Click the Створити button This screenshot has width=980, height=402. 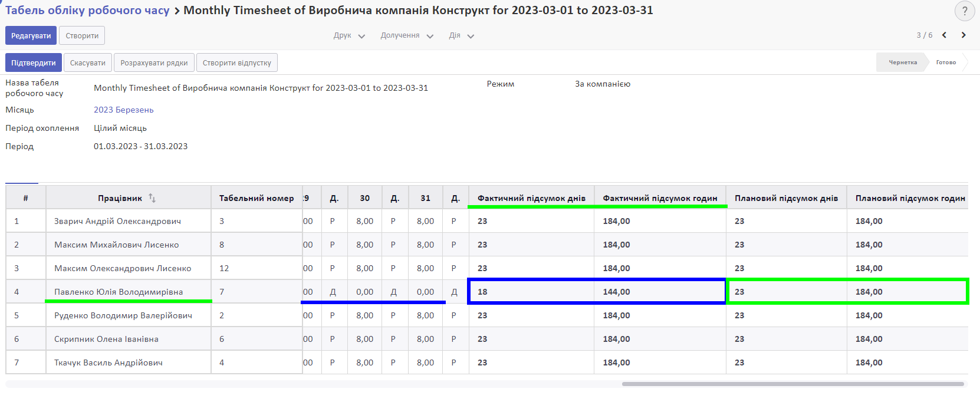(x=82, y=35)
